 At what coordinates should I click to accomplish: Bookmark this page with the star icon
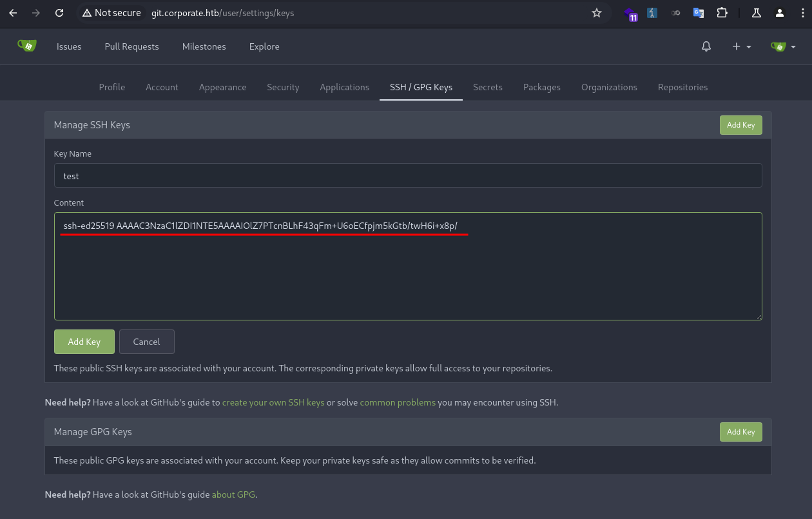pyautogui.click(x=597, y=13)
